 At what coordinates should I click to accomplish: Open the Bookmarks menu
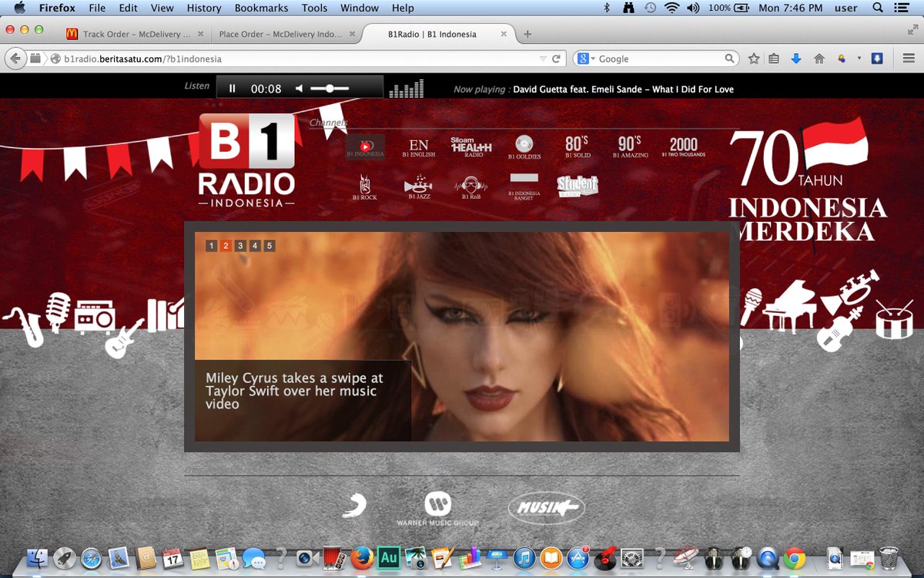tap(261, 8)
